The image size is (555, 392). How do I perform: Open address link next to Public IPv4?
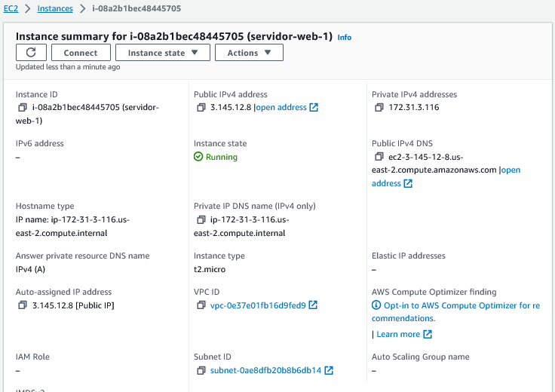(x=287, y=108)
